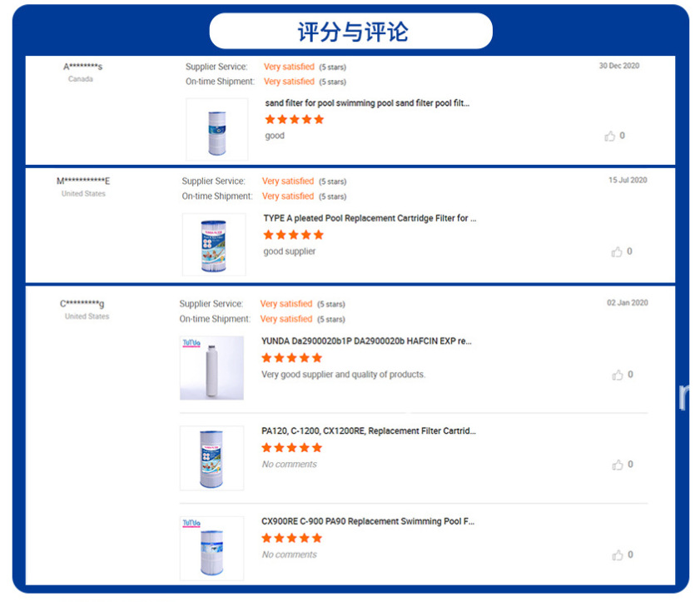Viewport: 700px width, 602px height.
Task: Open 'TYPE A pleated Pool Replacement Cartridge' link
Action: (x=370, y=218)
